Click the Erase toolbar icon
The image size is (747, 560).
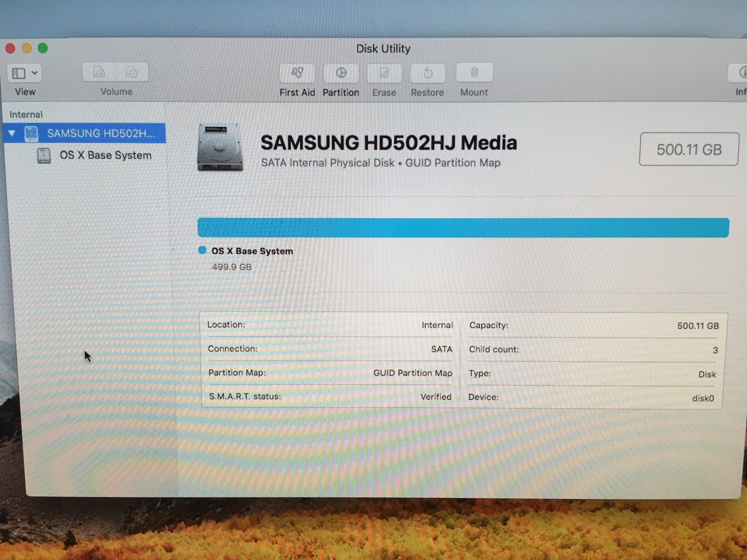(384, 73)
